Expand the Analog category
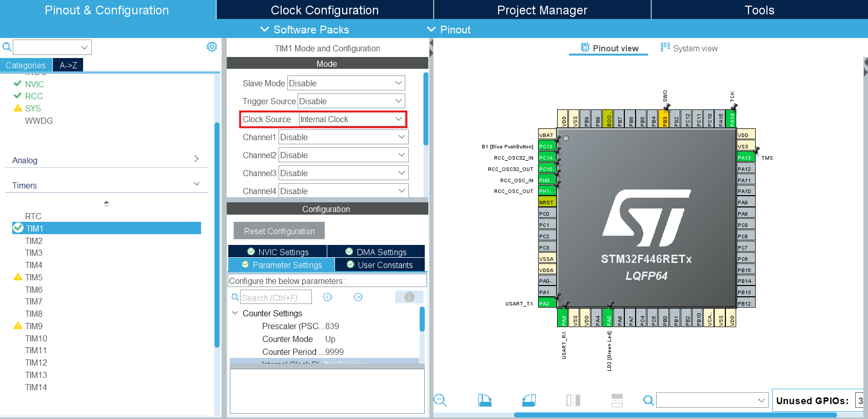This screenshot has height=419, width=868. (x=106, y=160)
